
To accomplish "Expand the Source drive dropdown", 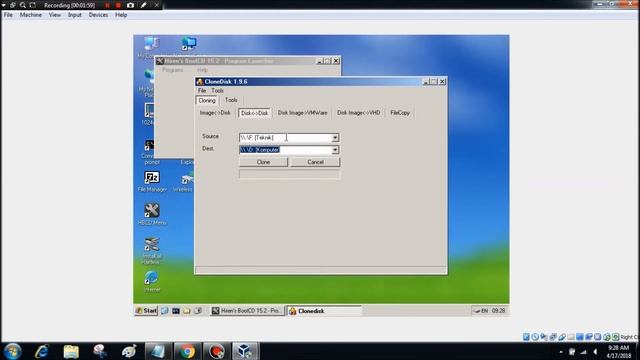I will tap(335, 138).
